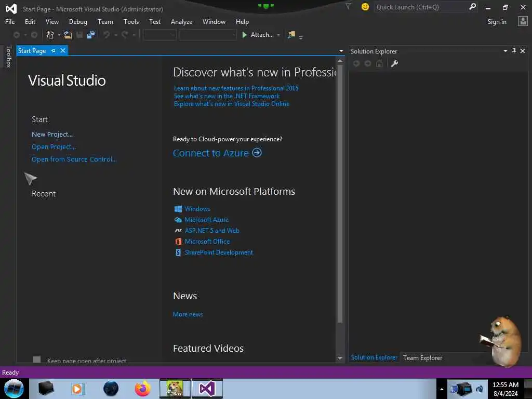The height and width of the screenshot is (399, 532).
Task: Click the yellow smiley feedback icon
Action: coord(365,7)
